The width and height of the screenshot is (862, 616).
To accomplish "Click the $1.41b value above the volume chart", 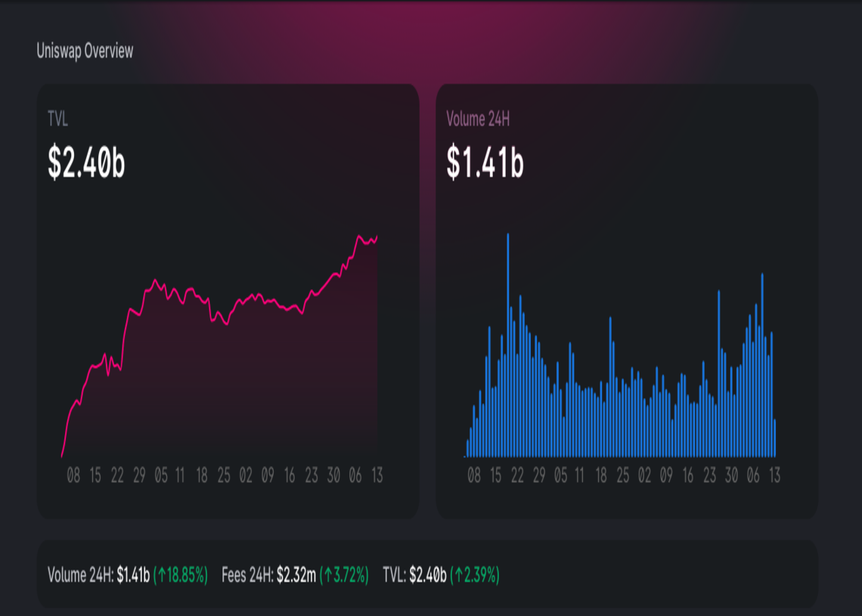I will tap(485, 162).
